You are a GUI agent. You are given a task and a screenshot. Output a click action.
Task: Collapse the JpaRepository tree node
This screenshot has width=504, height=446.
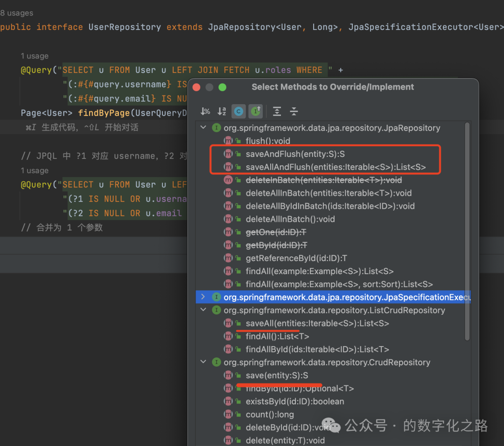(x=203, y=127)
